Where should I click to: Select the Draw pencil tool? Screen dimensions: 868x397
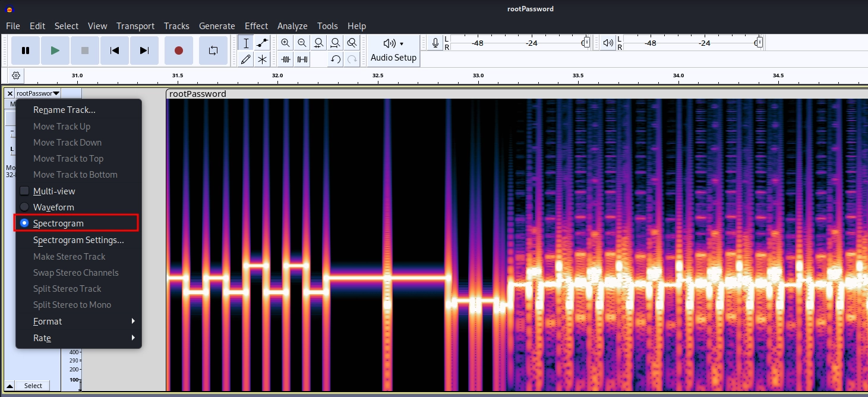(246, 59)
